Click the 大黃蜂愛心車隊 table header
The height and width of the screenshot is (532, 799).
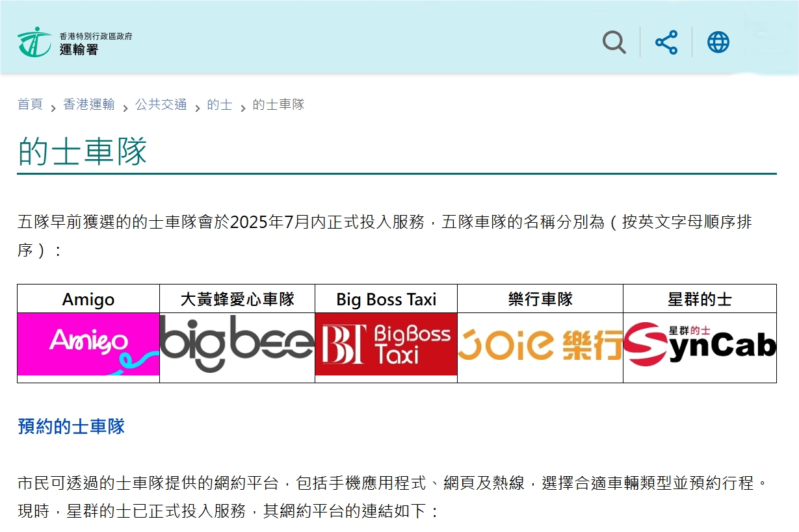tap(237, 299)
